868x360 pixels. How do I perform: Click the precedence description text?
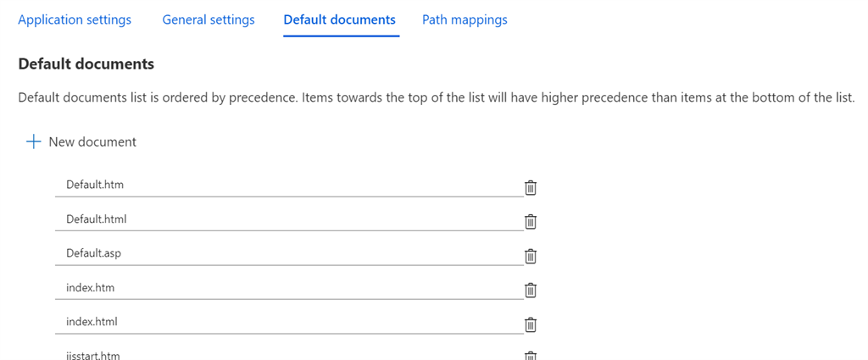coord(437,99)
